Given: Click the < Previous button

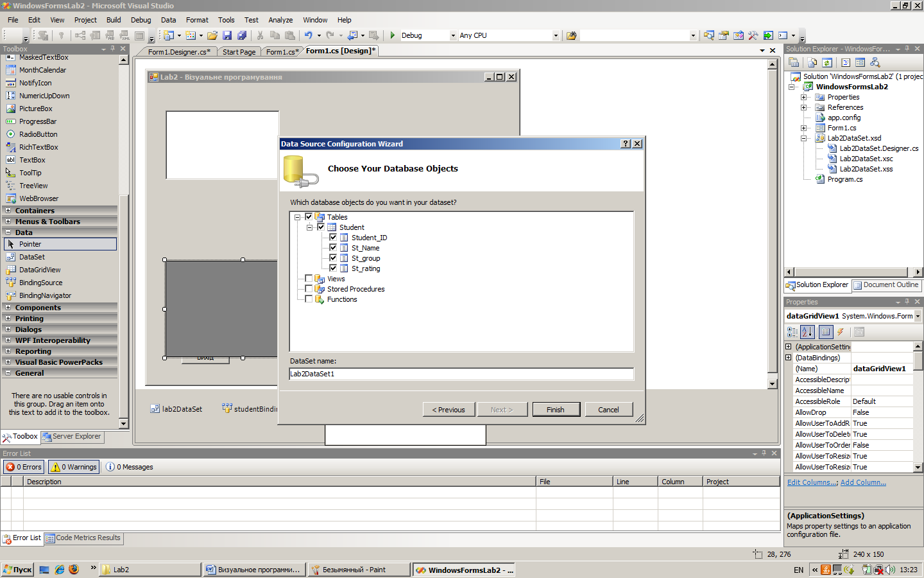Looking at the screenshot, I should 449,410.
